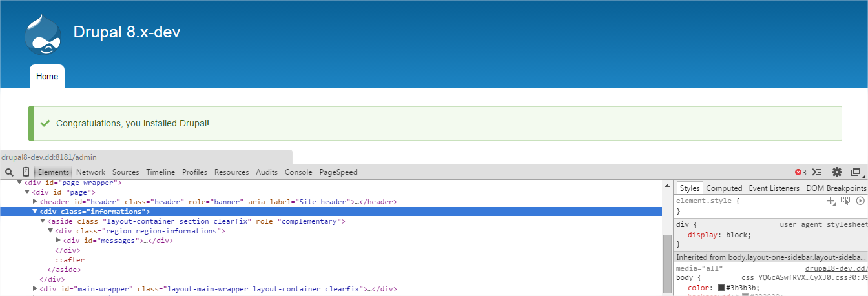Click the #3b3b3b color swatch
868x296 pixels.
coord(721,288)
